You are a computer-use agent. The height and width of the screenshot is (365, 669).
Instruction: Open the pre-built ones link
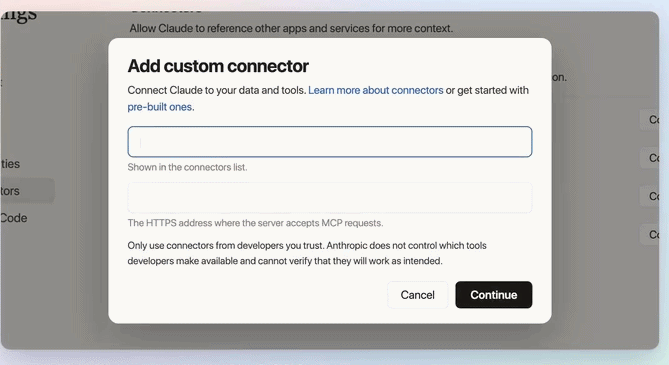pyautogui.click(x=160, y=107)
